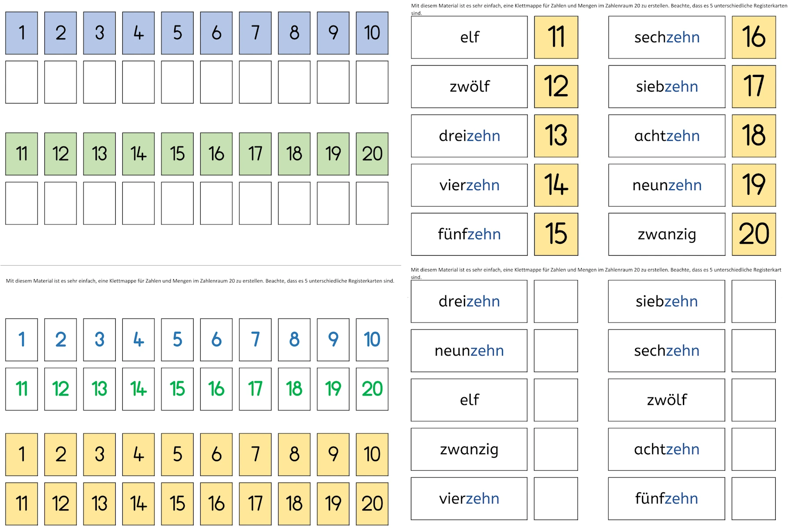Click the "zwölf" word card beside yellow 12
Viewport: 792px width, 532px height.
pyautogui.click(x=469, y=87)
